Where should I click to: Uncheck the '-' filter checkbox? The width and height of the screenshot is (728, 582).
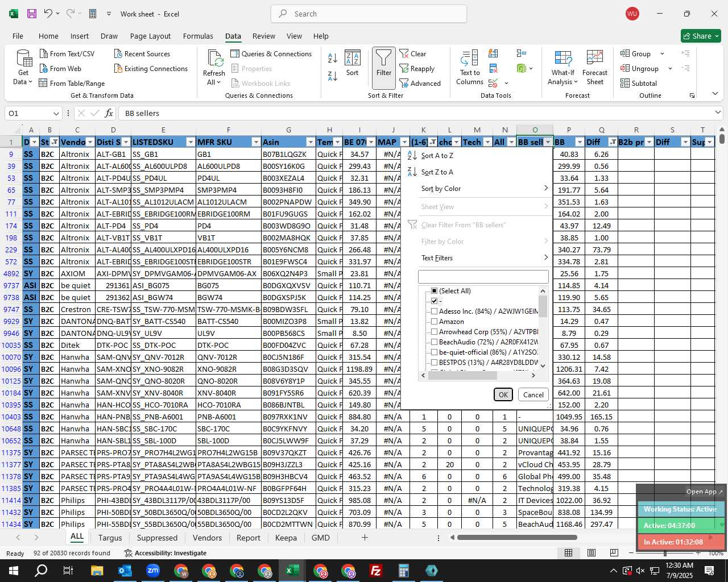click(x=435, y=301)
